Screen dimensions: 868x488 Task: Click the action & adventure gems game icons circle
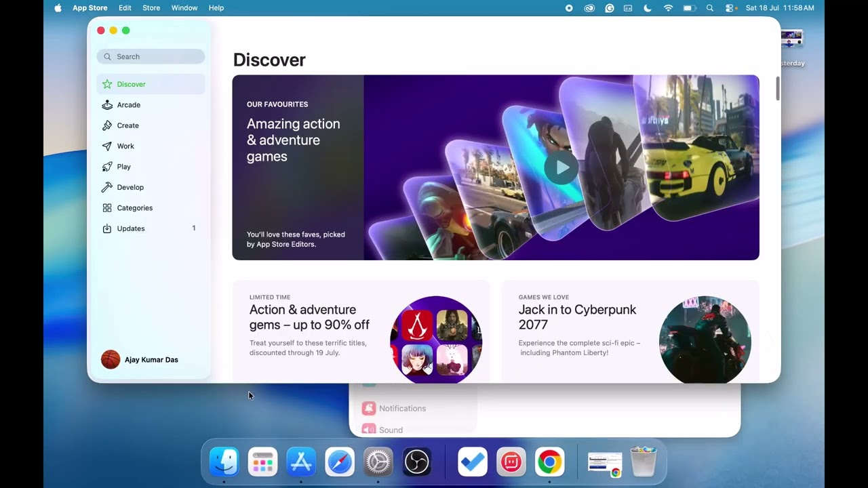[x=436, y=340]
